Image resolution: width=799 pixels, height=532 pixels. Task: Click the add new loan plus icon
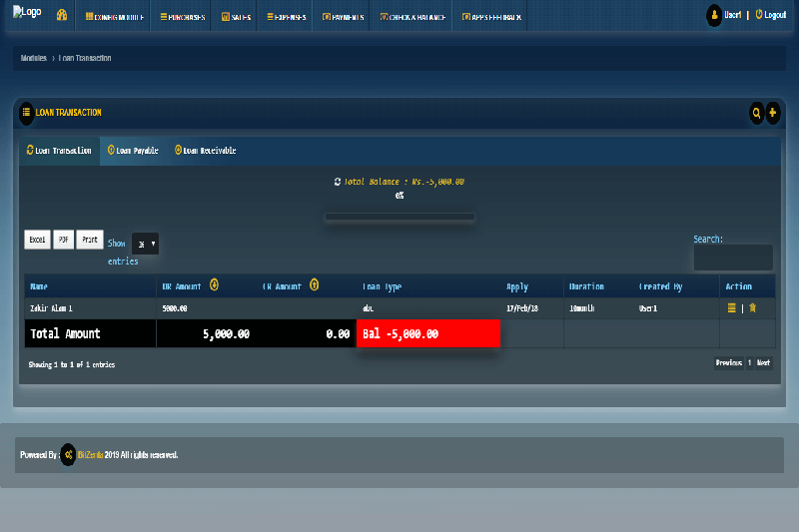point(772,113)
